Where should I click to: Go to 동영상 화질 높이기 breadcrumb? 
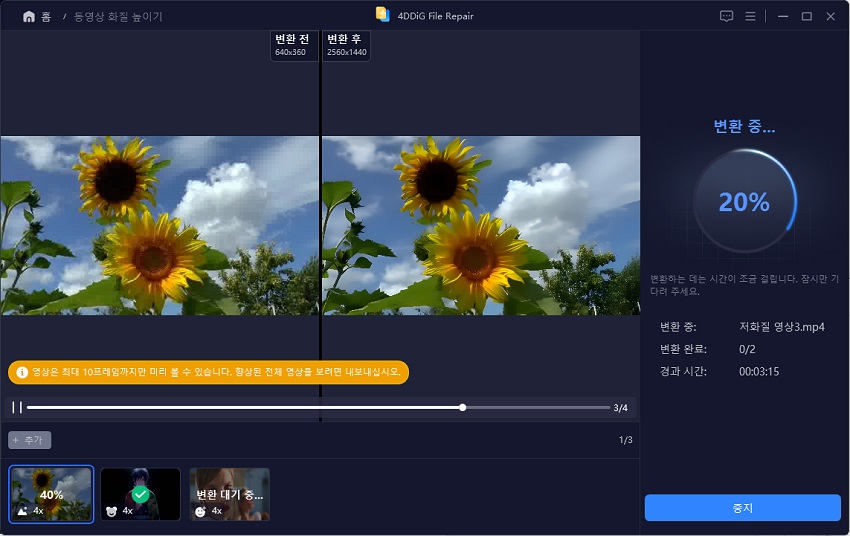(x=117, y=17)
